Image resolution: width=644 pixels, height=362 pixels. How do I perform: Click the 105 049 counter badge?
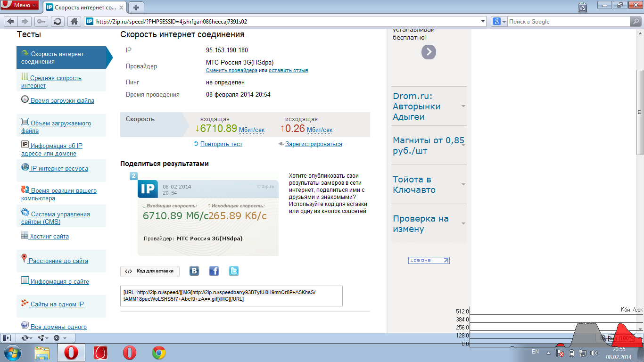pyautogui.click(x=429, y=260)
